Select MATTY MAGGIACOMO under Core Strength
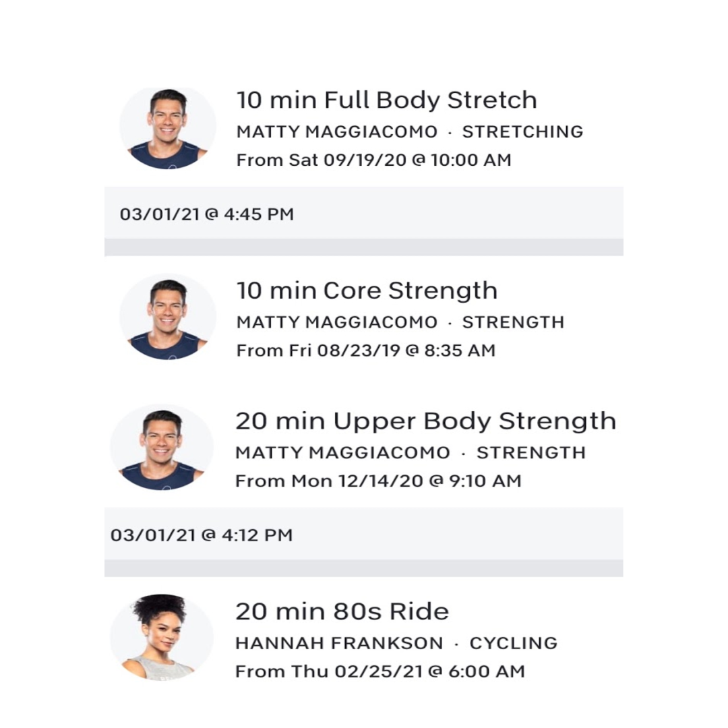Viewport: 728px width, 728px height. tap(336, 322)
